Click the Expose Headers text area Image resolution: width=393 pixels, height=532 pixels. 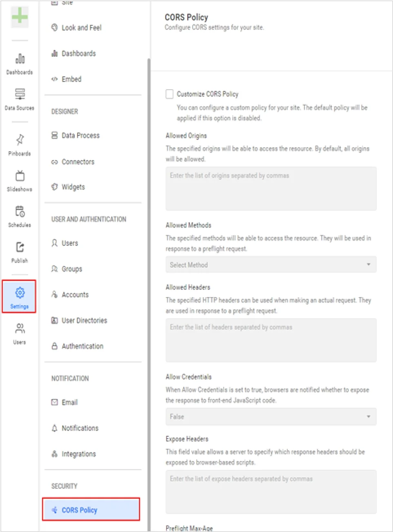[271, 491]
